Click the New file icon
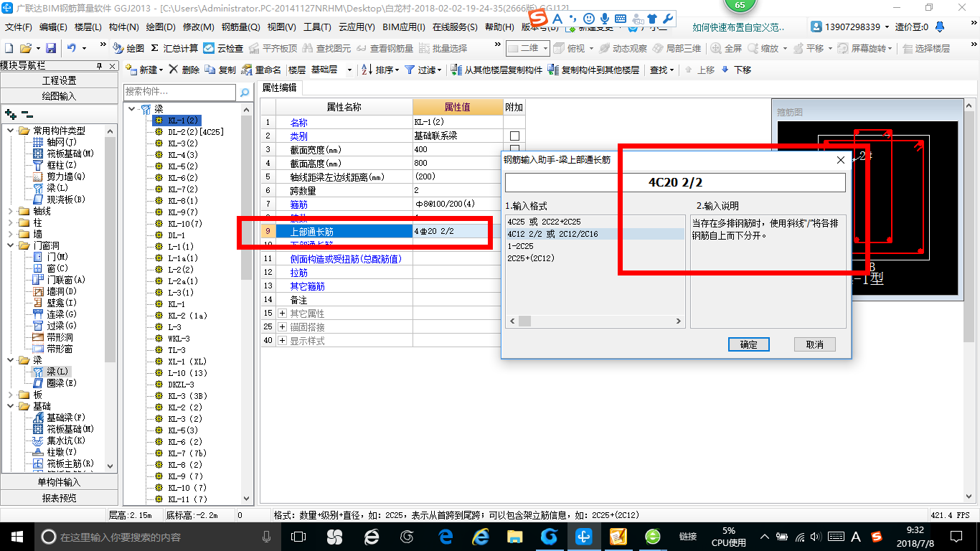Viewport: 980px width, 551px height. 9,48
